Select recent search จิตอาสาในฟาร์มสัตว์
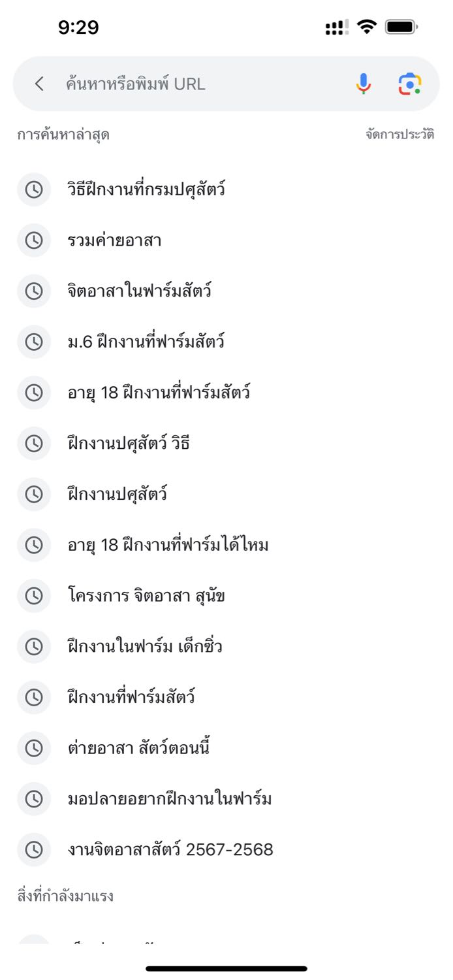The height and width of the screenshot is (980, 453). (226, 291)
